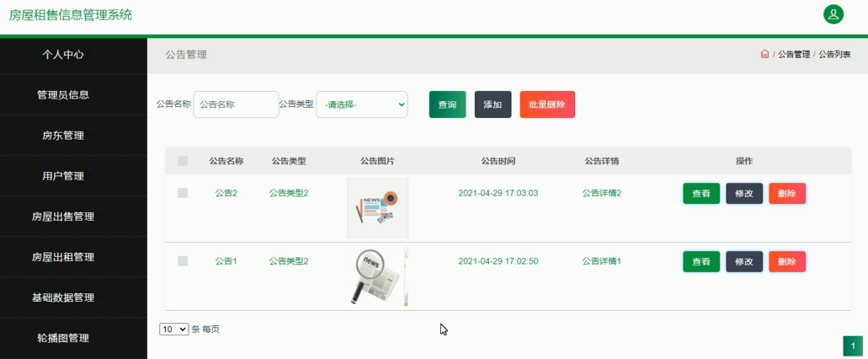Click the 公告名称 cell reading 公告2
The height and width of the screenshot is (359, 868).
226,193
